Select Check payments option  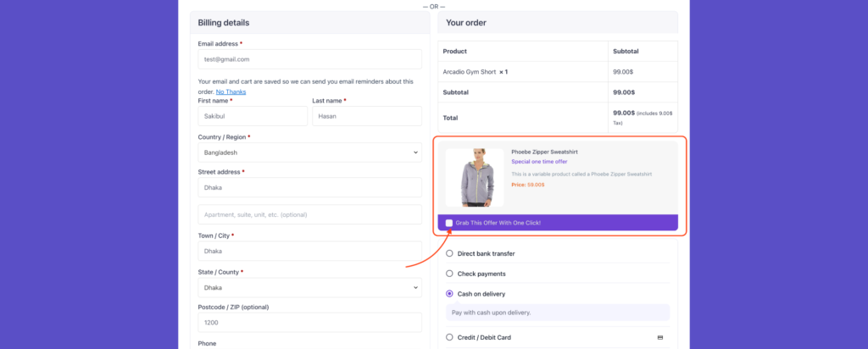coord(450,274)
